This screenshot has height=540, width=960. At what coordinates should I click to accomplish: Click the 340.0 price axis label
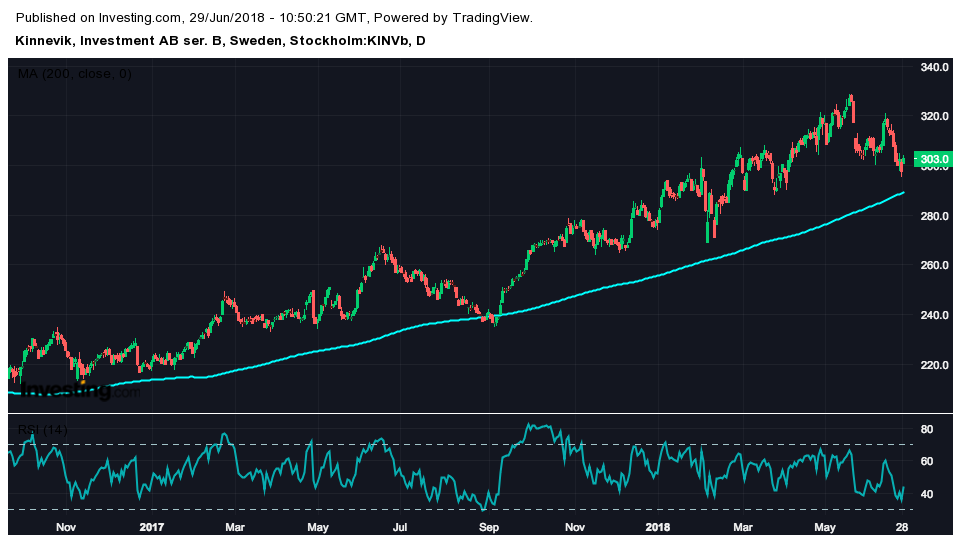pos(935,67)
